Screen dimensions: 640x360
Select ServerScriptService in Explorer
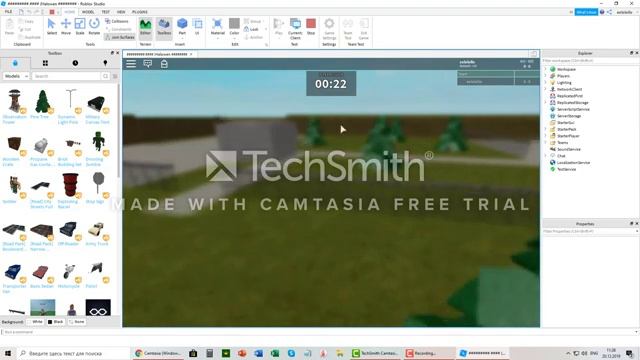(x=573, y=109)
